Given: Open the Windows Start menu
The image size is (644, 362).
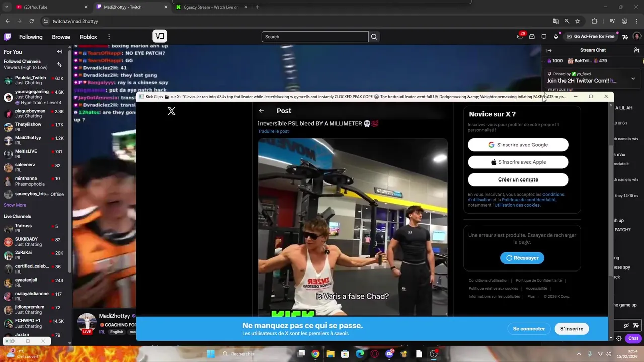Looking at the screenshot, I should pos(211,354).
